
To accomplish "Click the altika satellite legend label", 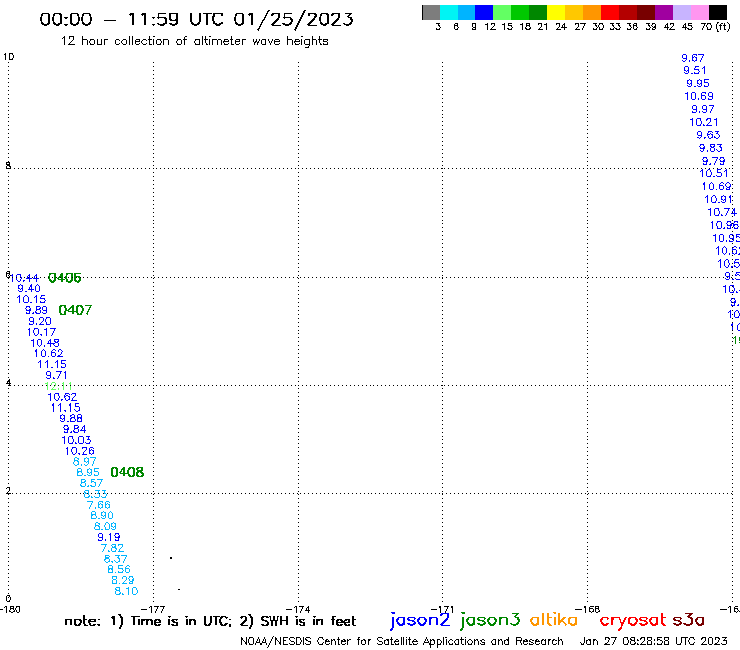I will [x=554, y=620].
